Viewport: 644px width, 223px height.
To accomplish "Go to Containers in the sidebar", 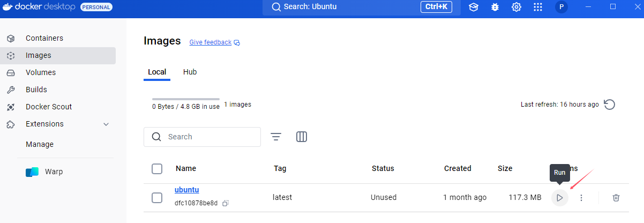I will click(x=44, y=38).
